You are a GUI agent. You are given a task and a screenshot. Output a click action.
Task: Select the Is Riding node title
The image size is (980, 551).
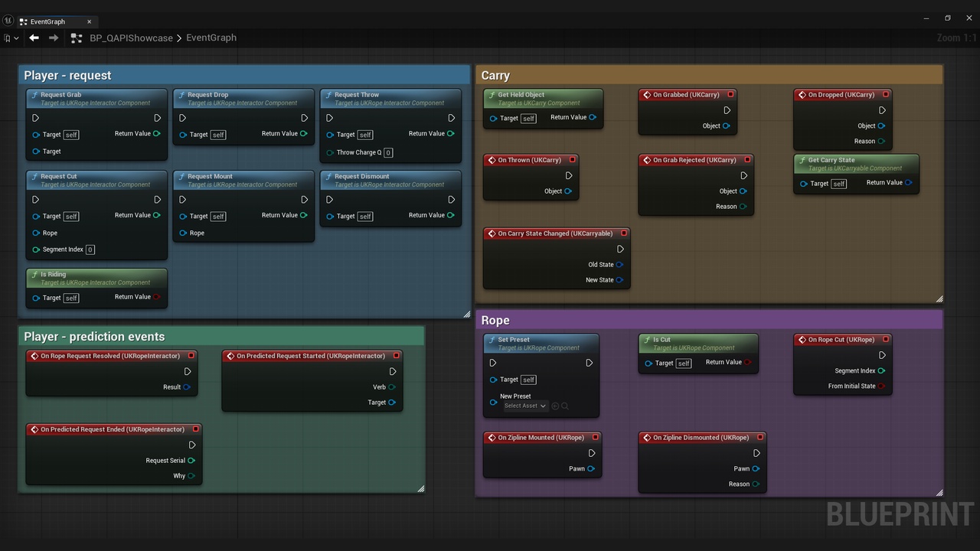53,274
